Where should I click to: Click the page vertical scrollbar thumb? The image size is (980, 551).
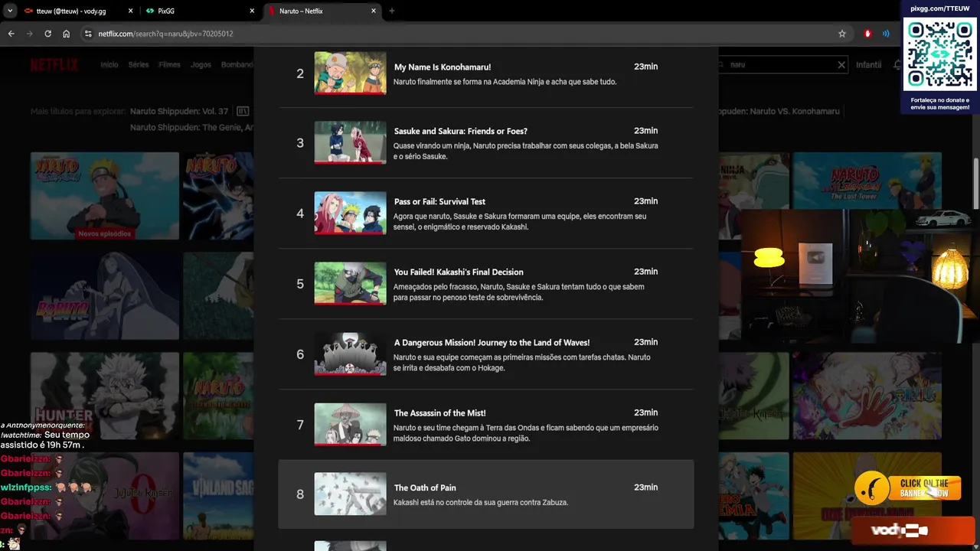click(x=975, y=182)
